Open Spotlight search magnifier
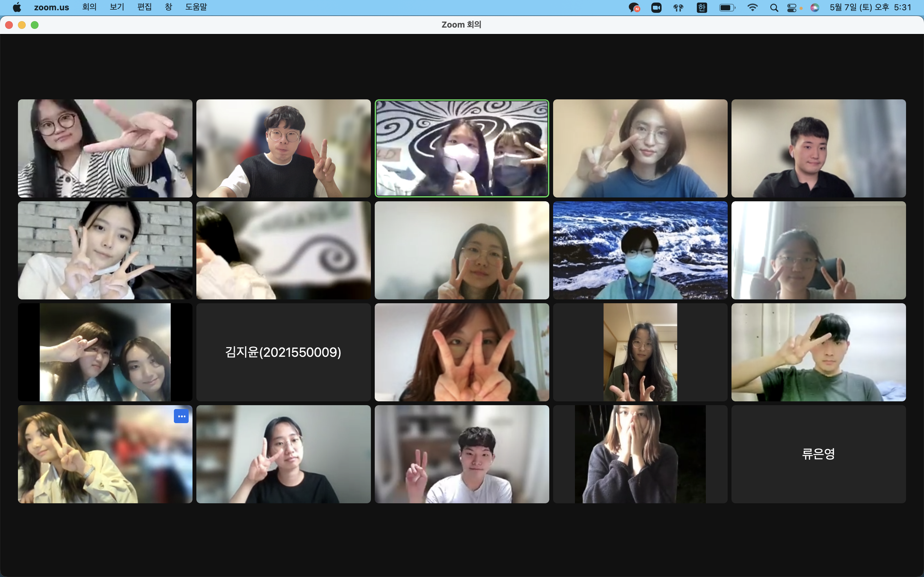Image resolution: width=924 pixels, height=577 pixels. (x=774, y=8)
